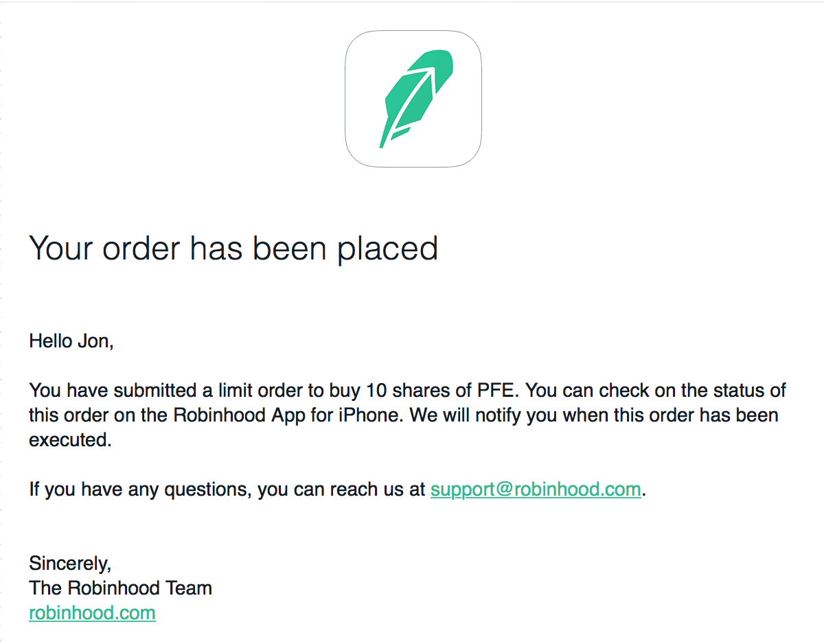Open the support@robinhood.com email link

[x=536, y=490]
